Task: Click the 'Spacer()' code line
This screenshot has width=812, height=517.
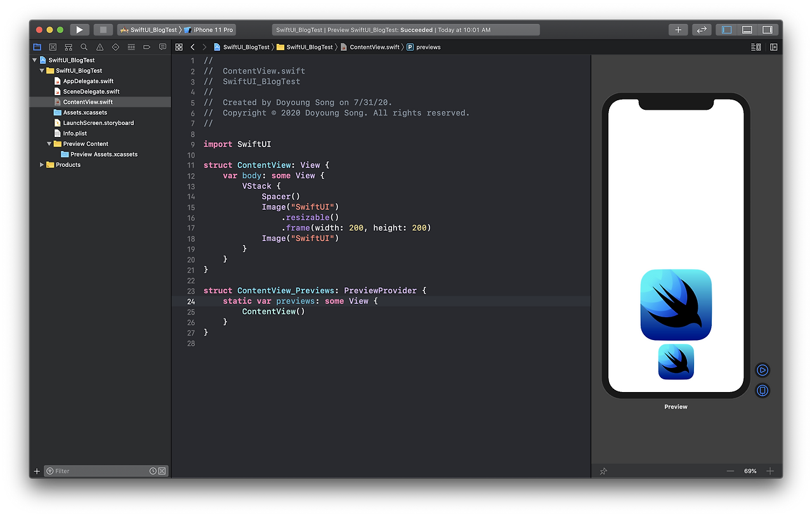Action: (x=281, y=197)
